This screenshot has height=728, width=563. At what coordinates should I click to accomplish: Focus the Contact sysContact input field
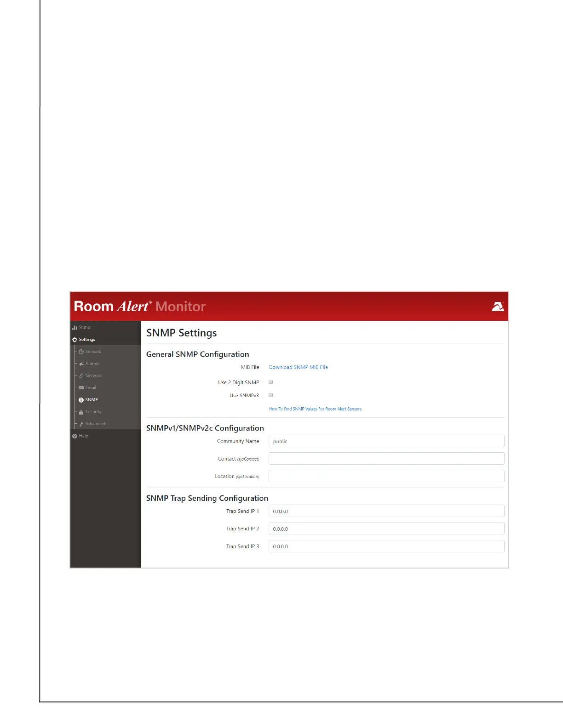386,459
